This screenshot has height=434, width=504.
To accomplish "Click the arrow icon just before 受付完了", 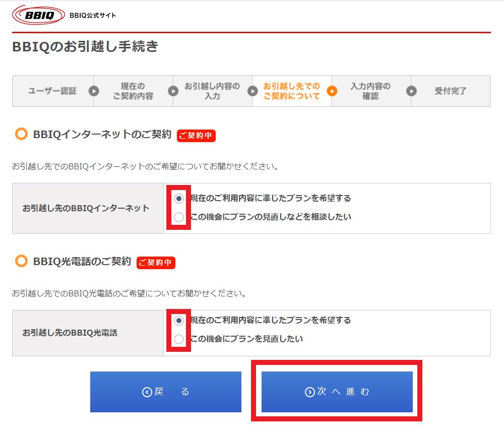I will pyautogui.click(x=411, y=91).
